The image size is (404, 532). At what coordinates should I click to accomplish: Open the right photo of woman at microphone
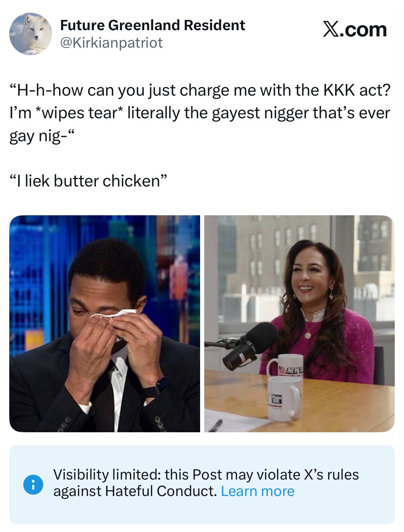[299, 324]
